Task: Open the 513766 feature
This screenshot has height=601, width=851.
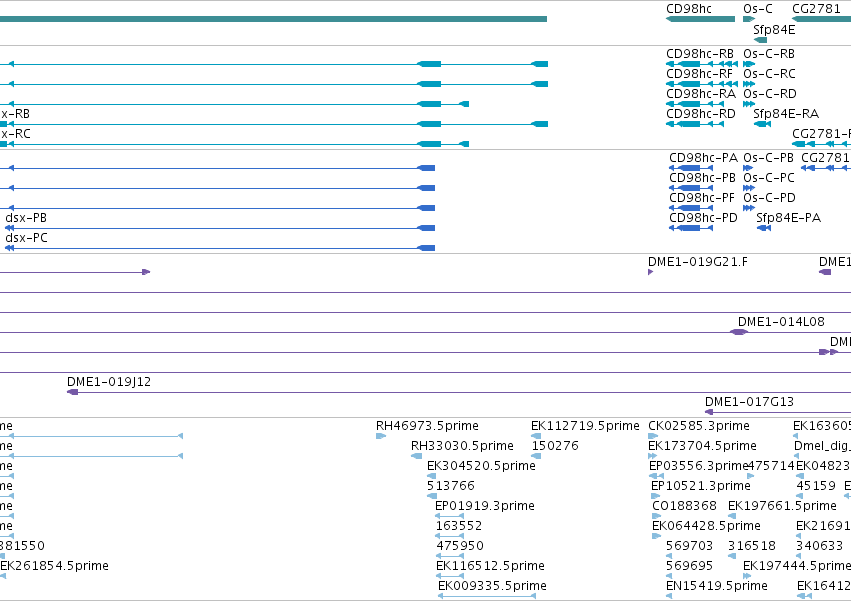Action: [432, 497]
